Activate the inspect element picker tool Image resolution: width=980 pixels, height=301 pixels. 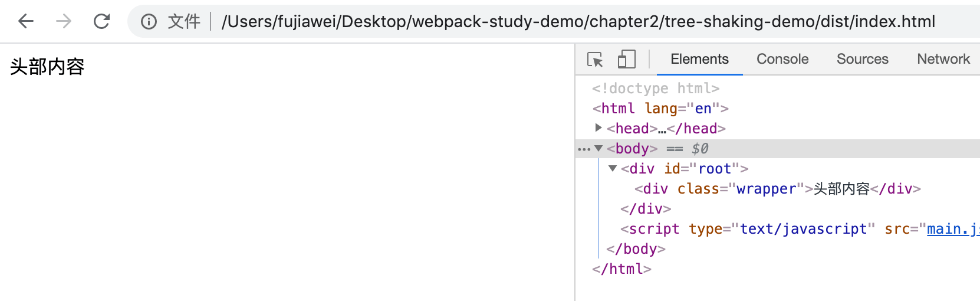coord(595,60)
